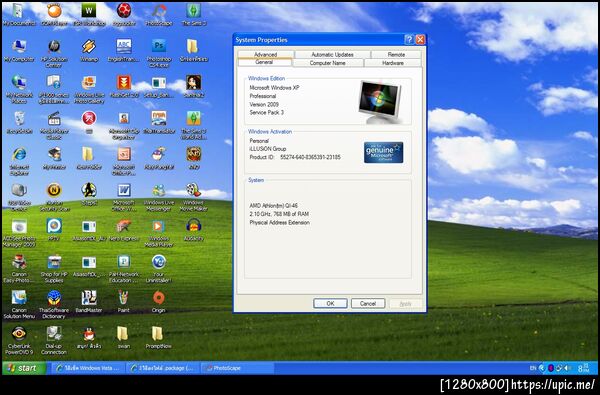The image size is (600, 395).
Task: Launch Windows Live Messenger shortcut
Action: [158, 197]
